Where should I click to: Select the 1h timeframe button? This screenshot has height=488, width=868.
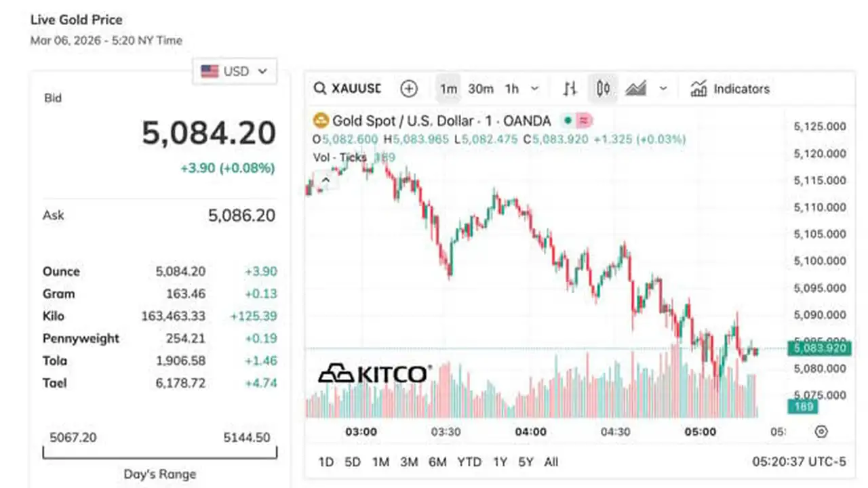pos(512,89)
